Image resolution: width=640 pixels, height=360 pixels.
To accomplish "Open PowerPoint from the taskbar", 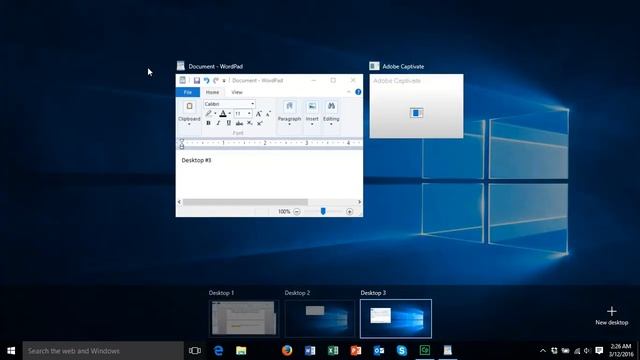I will pyautogui.click(x=356, y=351).
